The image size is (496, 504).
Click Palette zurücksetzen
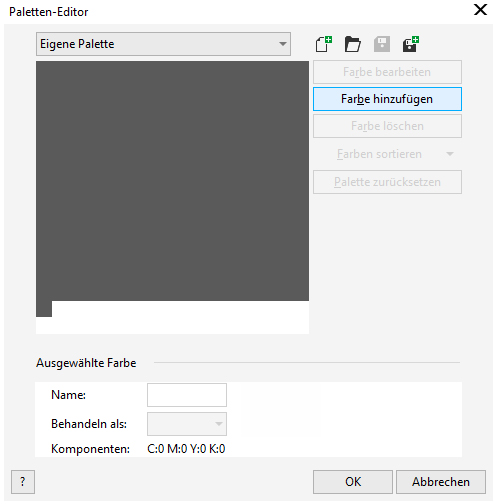pos(387,182)
